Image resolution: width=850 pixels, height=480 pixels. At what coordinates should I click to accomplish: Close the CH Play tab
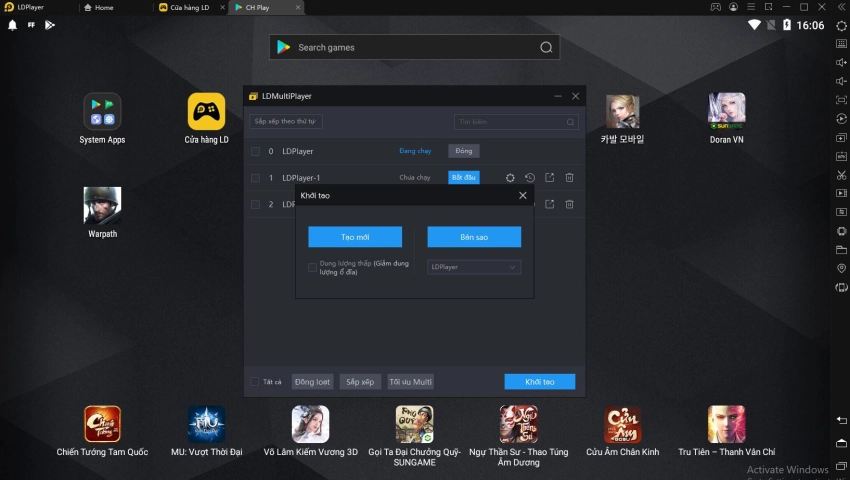(x=298, y=8)
